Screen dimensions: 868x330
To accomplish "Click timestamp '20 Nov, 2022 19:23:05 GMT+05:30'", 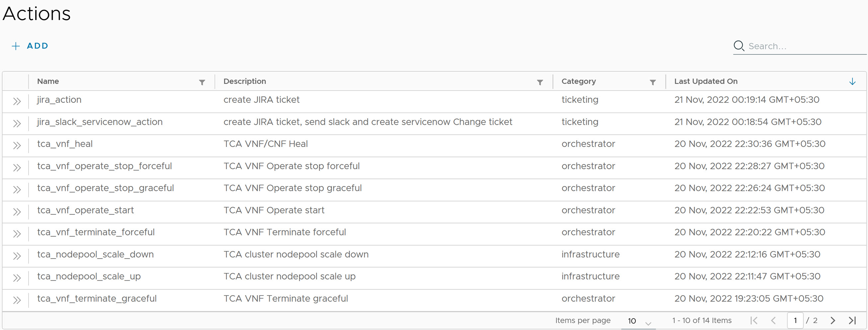I will tap(749, 298).
